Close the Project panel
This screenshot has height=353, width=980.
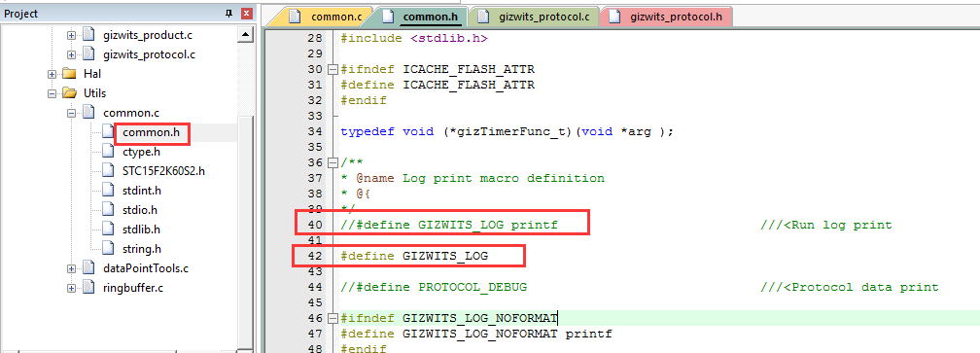pyautogui.click(x=247, y=14)
